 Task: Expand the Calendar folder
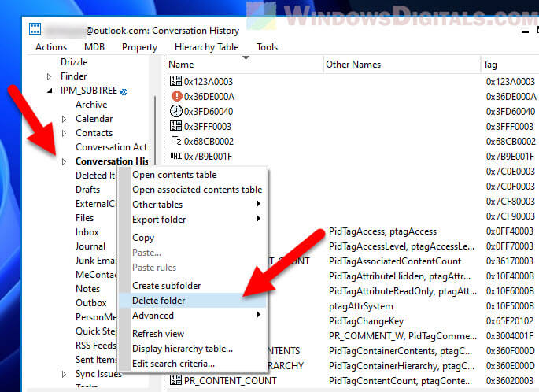[x=64, y=119]
